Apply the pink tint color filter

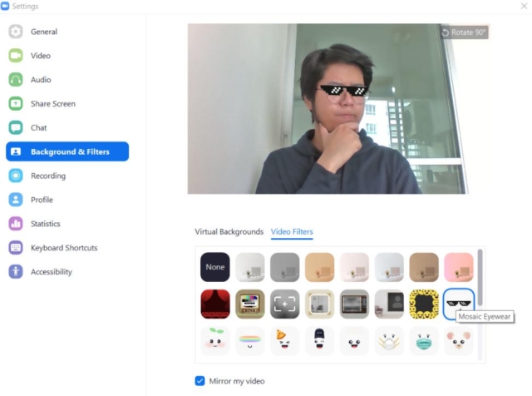(458, 267)
